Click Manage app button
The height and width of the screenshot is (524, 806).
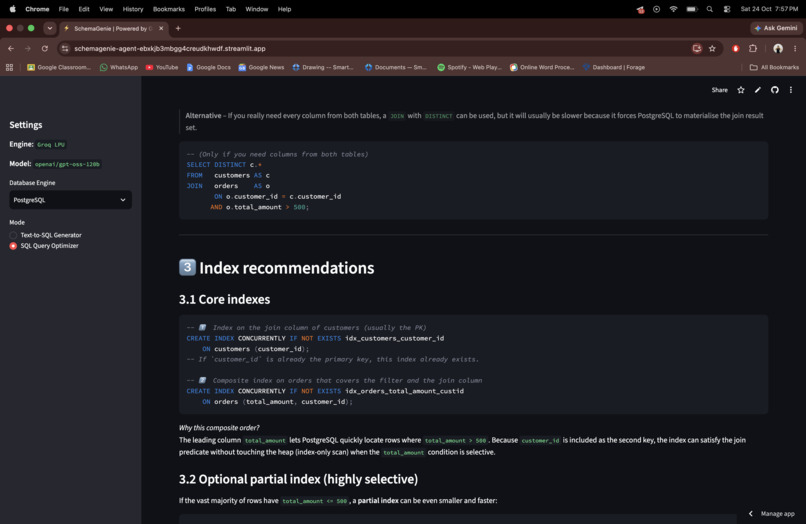[777, 514]
